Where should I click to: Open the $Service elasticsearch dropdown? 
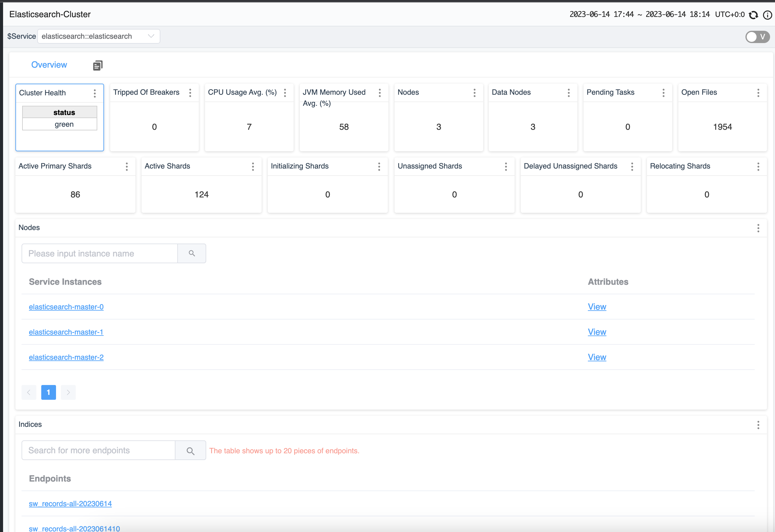99,36
